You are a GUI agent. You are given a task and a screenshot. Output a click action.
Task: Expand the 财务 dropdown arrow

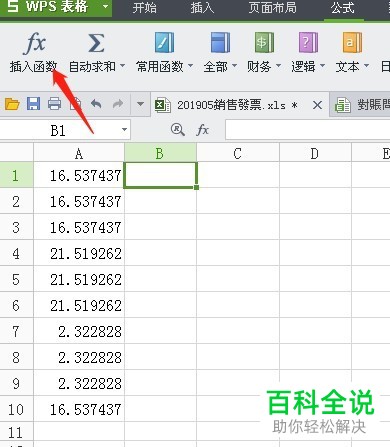tap(278, 66)
